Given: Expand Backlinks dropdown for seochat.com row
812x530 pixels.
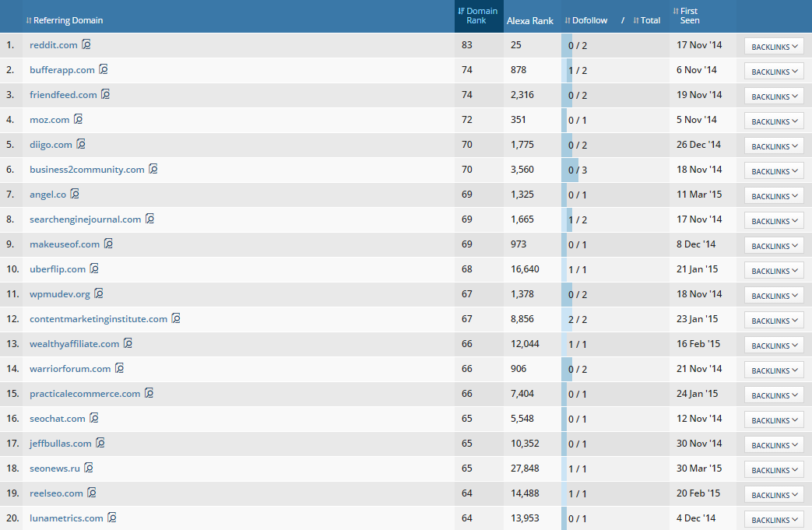Looking at the screenshot, I should tap(774, 419).
